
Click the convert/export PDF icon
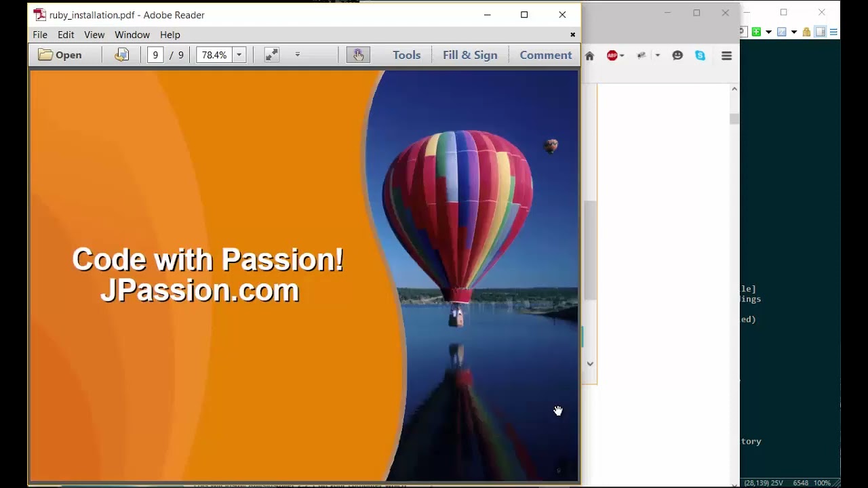click(x=121, y=55)
